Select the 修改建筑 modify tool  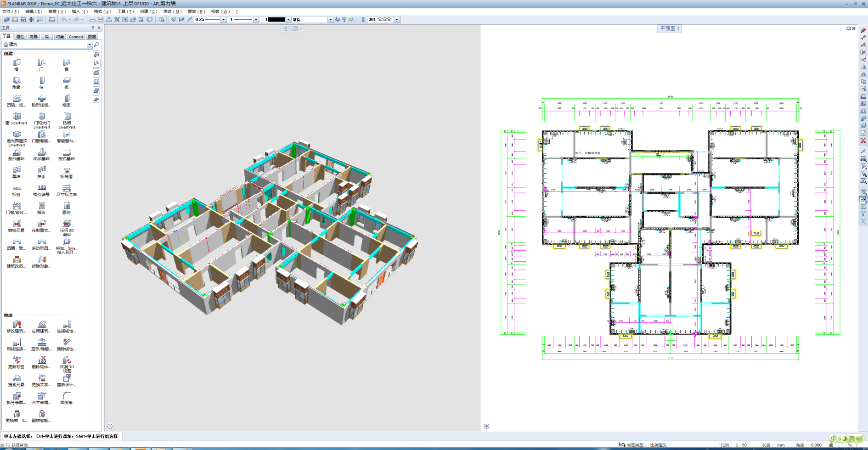[17, 327]
